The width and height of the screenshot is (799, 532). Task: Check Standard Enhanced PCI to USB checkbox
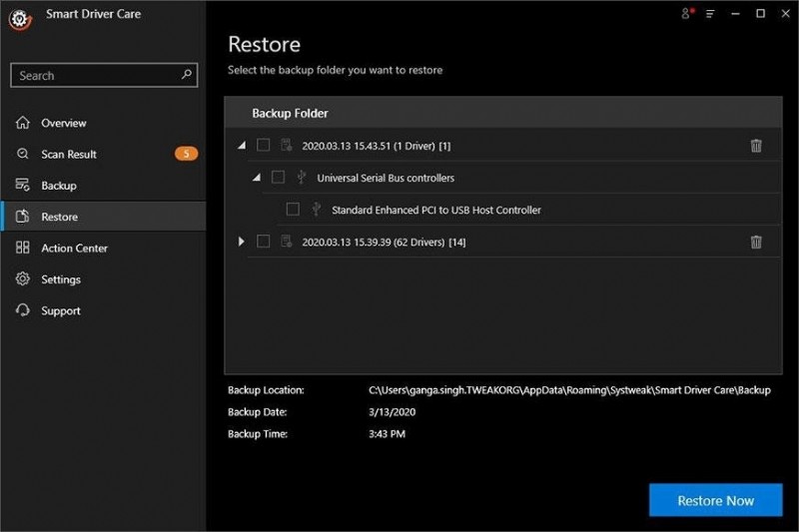(293, 210)
